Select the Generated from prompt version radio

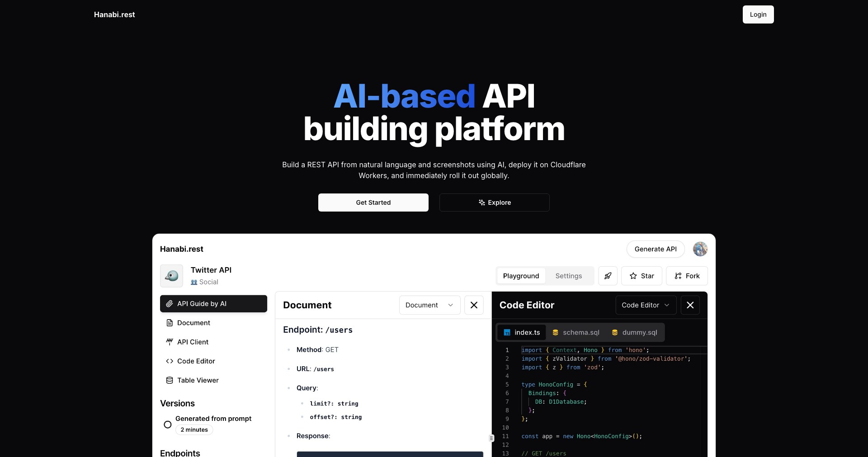[167, 424]
